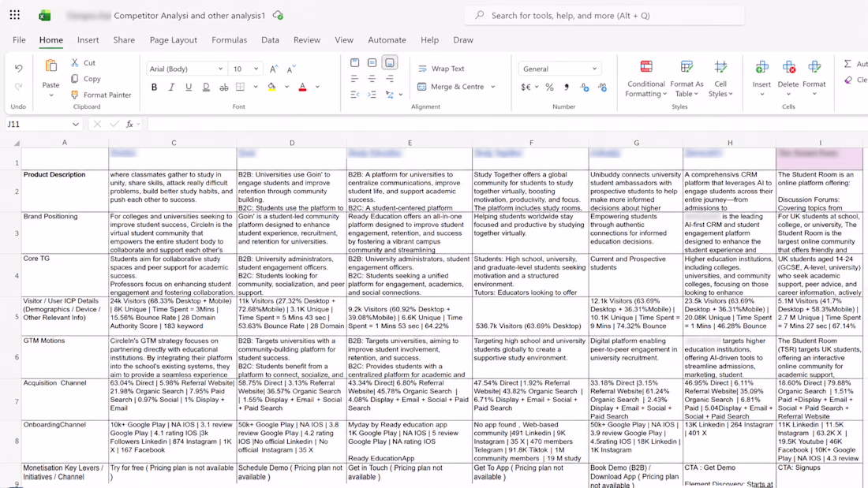The height and width of the screenshot is (488, 868).
Task: Click the insert function fx icon
Action: pos(129,124)
